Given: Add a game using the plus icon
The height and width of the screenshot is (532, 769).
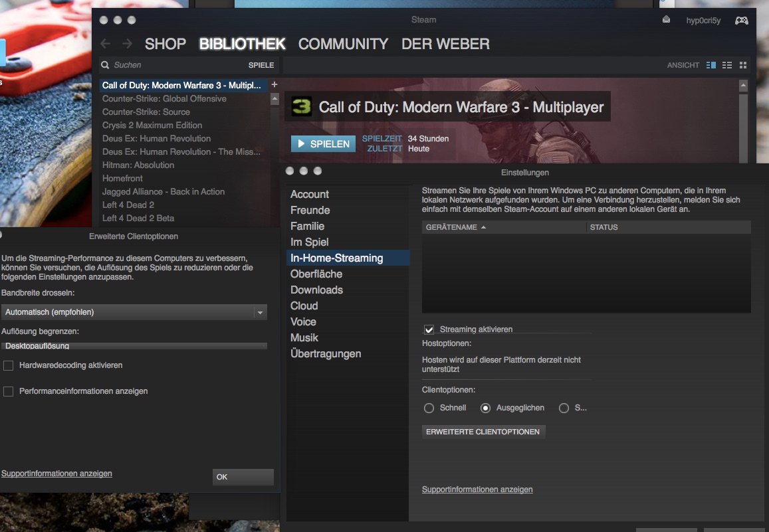Looking at the screenshot, I should (274, 84).
